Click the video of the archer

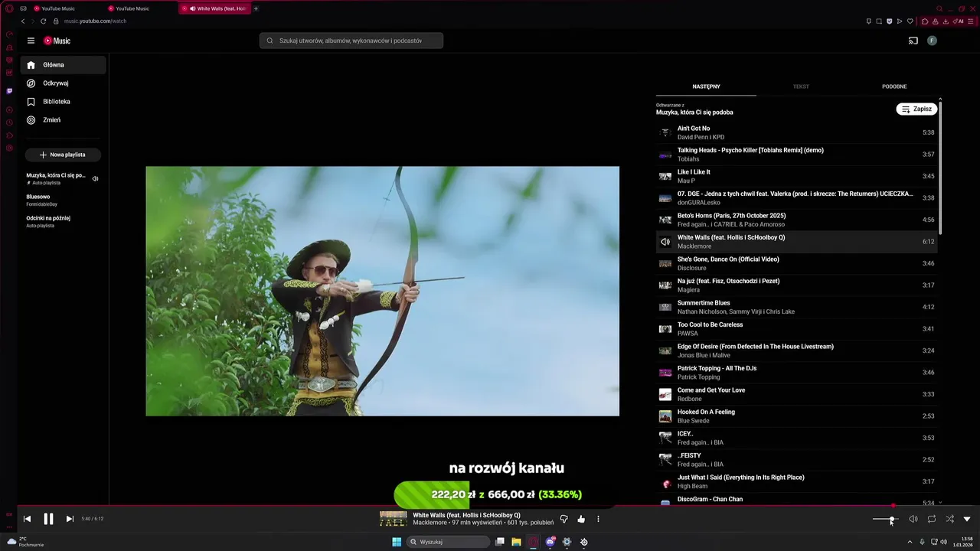pos(382,291)
